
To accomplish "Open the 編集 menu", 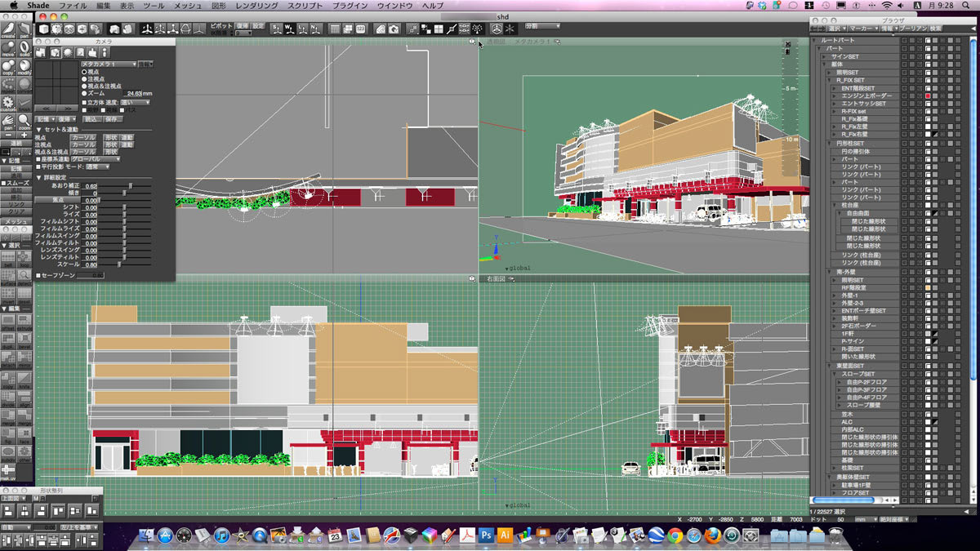I will [103, 6].
